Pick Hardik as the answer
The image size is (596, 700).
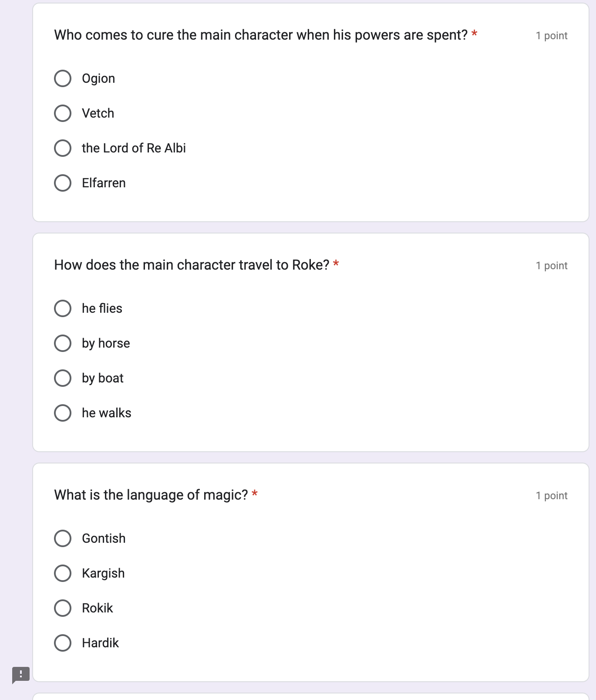point(63,643)
